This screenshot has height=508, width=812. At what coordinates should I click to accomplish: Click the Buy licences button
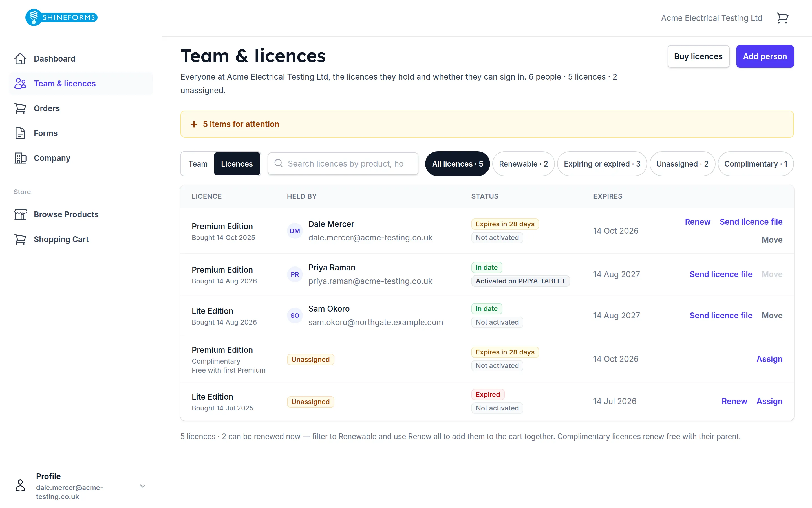(x=698, y=56)
